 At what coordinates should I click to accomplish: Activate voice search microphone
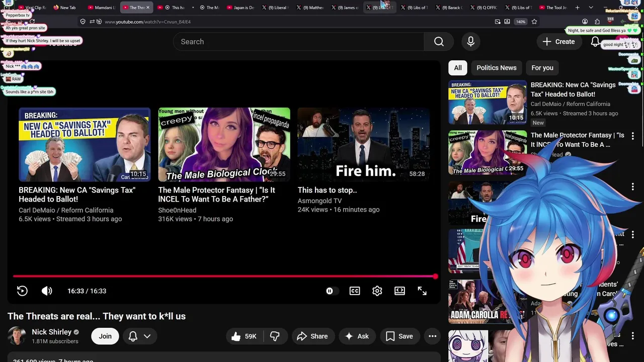click(x=471, y=42)
